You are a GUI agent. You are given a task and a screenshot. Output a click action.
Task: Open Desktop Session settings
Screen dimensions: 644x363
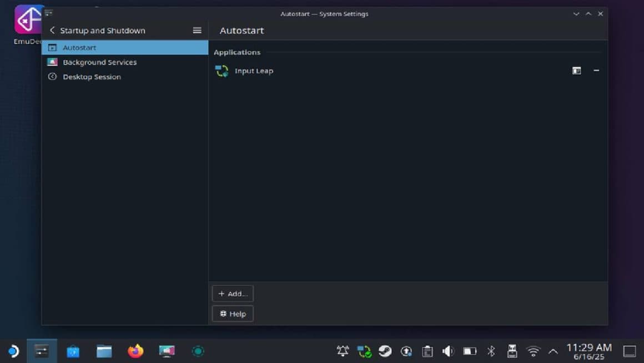(125, 77)
